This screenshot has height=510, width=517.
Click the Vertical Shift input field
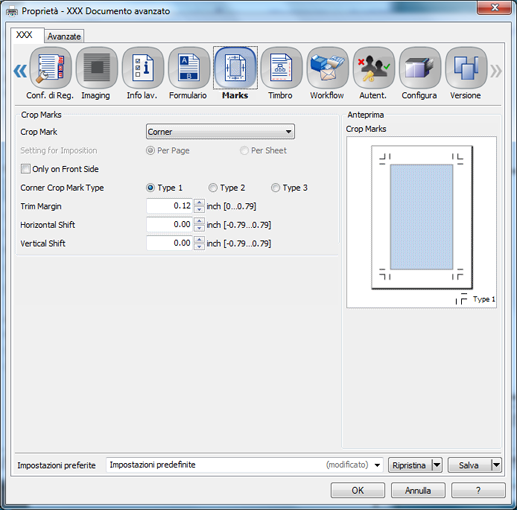click(x=170, y=243)
